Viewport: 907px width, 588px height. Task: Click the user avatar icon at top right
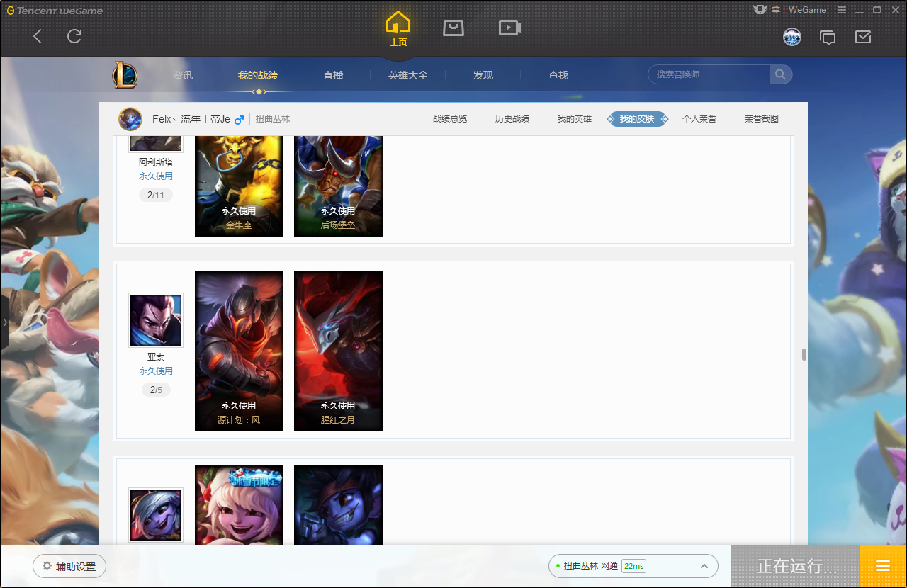[x=792, y=37]
